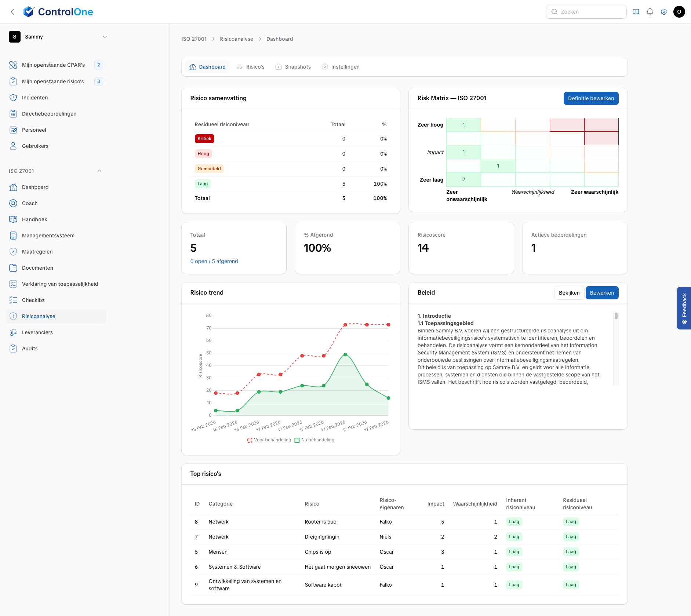Open Incidenten from the sidebar
This screenshot has width=691, height=616.
click(34, 97)
